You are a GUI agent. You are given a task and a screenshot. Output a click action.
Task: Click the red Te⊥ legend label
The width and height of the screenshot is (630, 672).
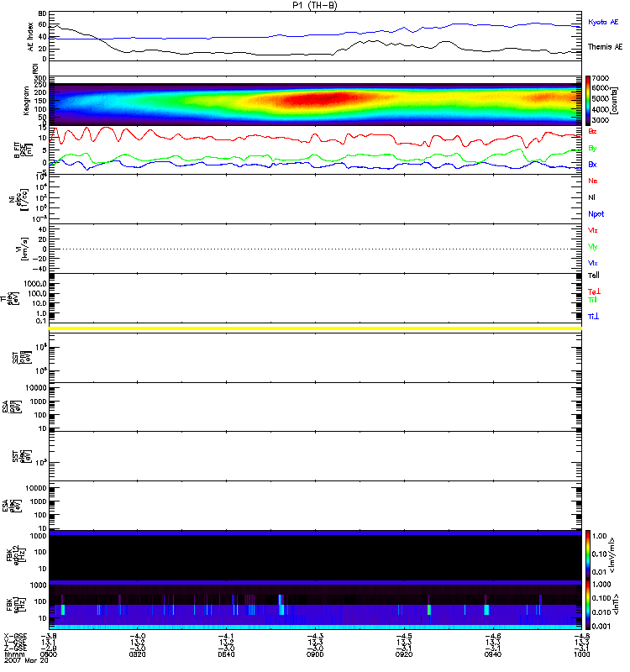594,291
